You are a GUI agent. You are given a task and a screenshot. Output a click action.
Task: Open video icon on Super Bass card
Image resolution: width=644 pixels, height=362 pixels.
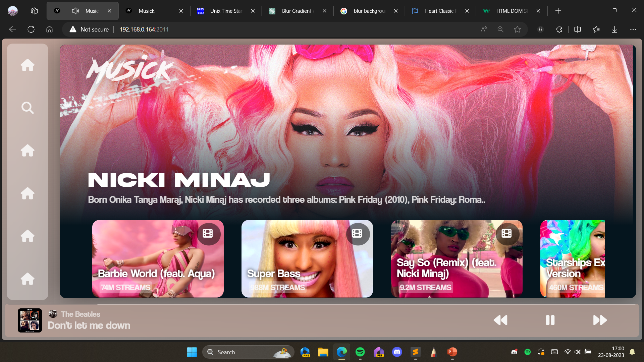[x=357, y=233]
